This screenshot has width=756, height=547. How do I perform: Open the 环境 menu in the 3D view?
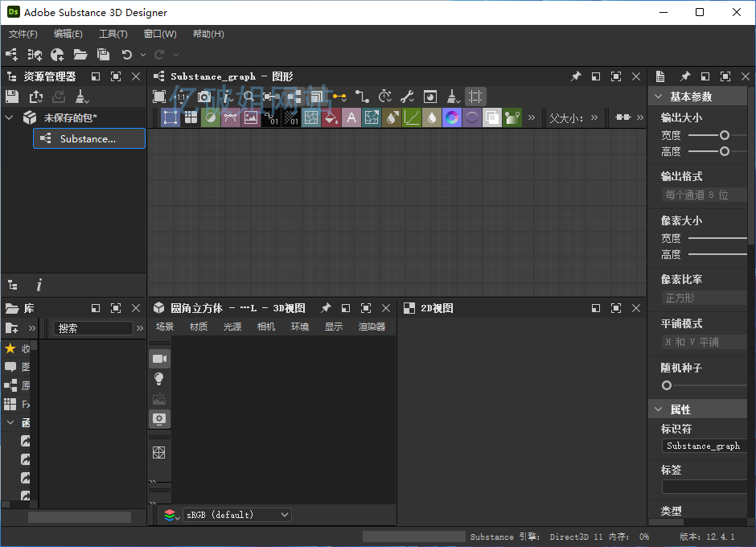pyautogui.click(x=300, y=327)
